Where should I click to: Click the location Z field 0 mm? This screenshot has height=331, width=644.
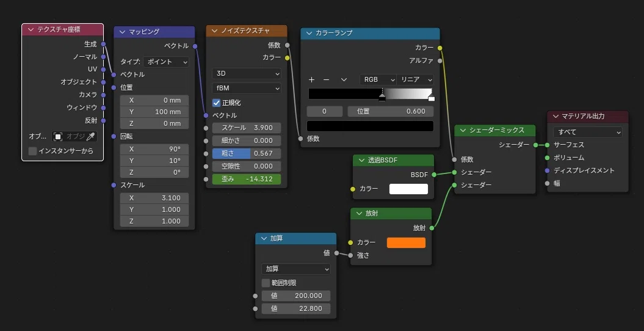154,123
